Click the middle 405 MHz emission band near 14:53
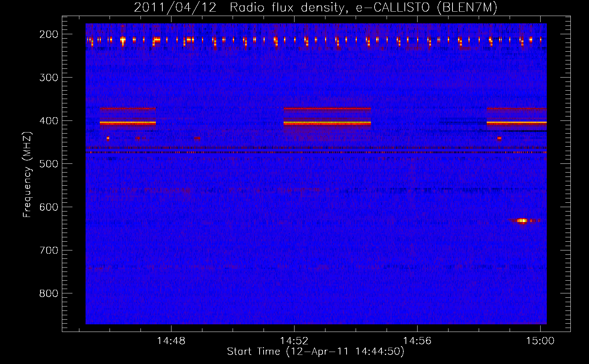The image size is (589, 364). point(327,123)
